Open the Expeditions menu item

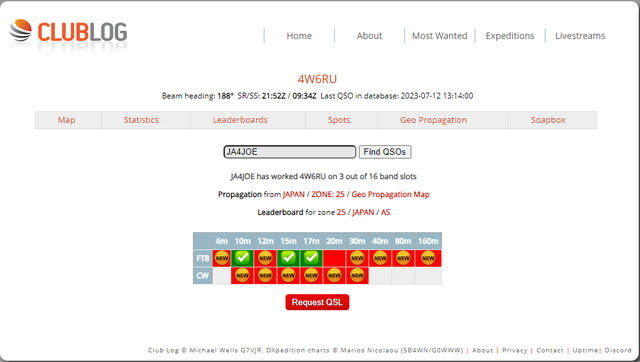coord(510,36)
